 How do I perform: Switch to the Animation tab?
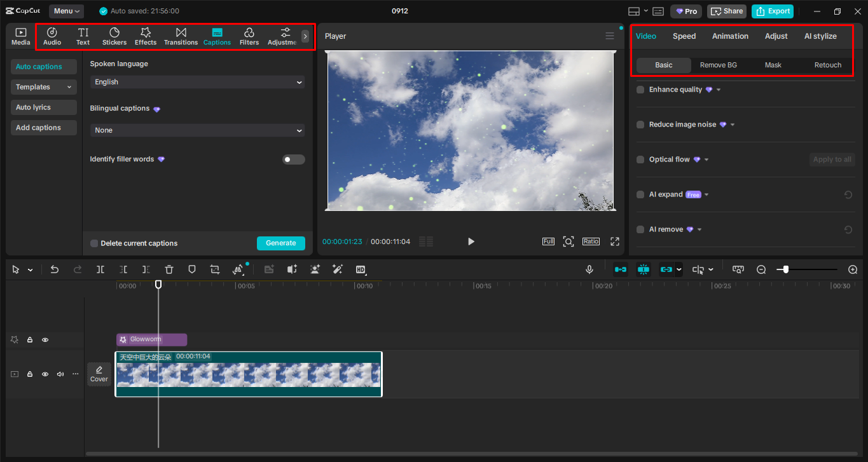(x=730, y=36)
